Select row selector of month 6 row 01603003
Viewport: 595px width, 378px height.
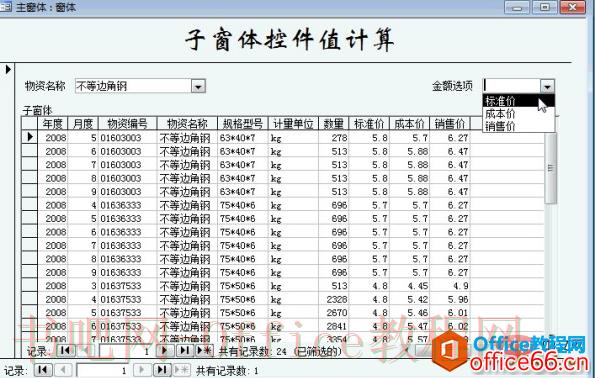[x=29, y=151]
